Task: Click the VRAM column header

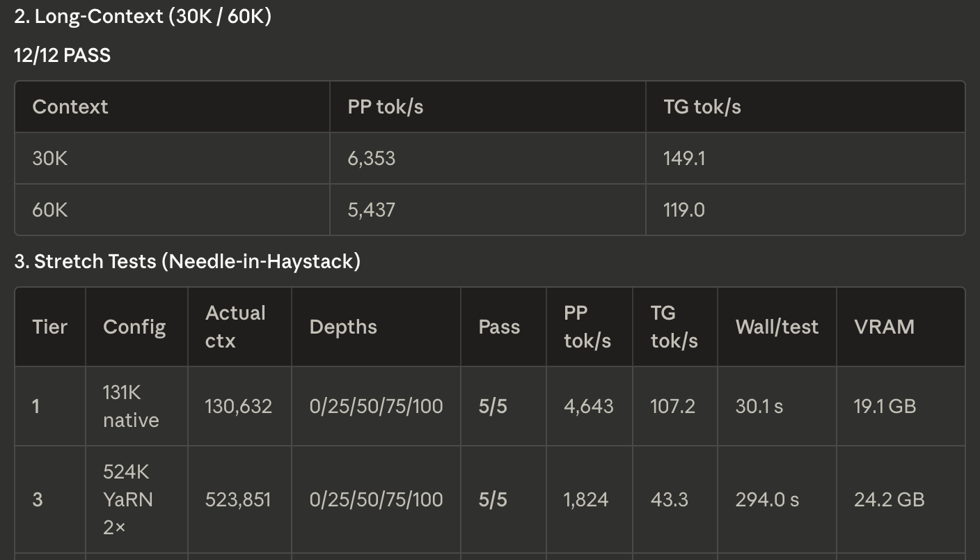Action: coord(884,327)
